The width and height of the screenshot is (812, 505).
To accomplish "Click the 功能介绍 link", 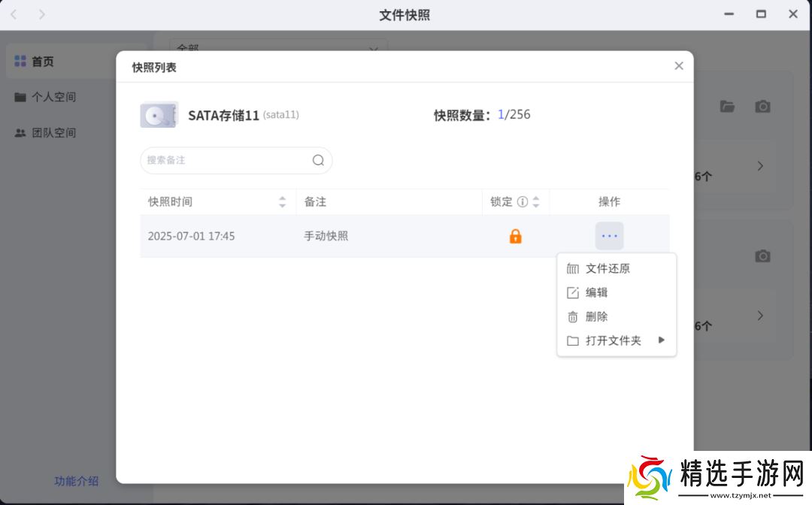I will click(76, 481).
